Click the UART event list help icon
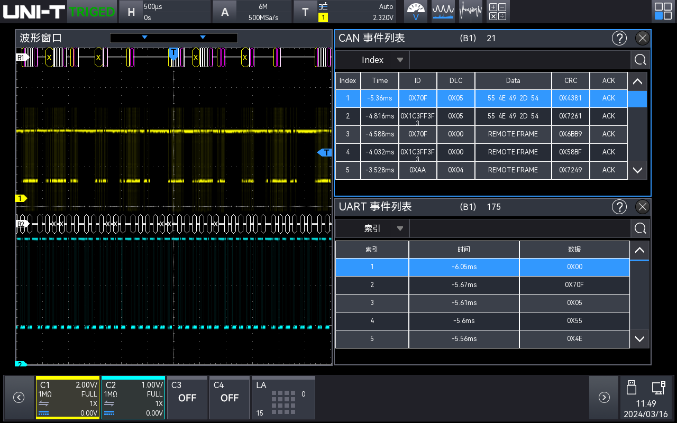The height and width of the screenshot is (423, 677). pyautogui.click(x=620, y=207)
